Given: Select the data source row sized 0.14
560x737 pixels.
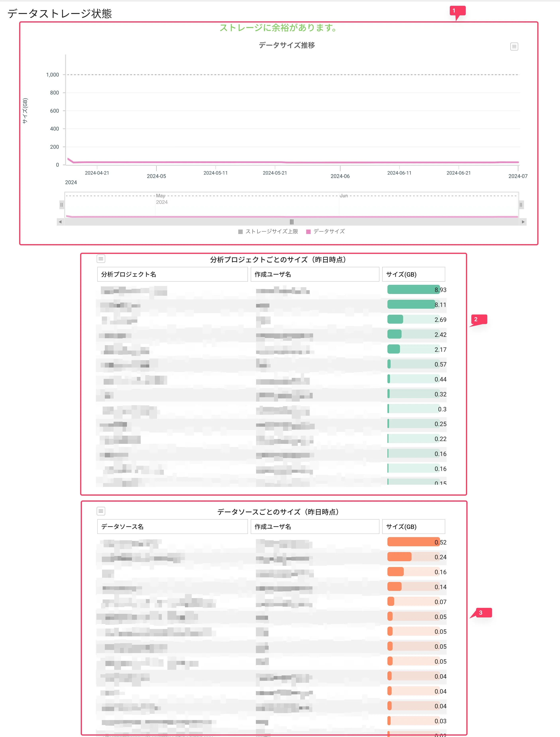Looking at the screenshot, I should click(x=271, y=587).
